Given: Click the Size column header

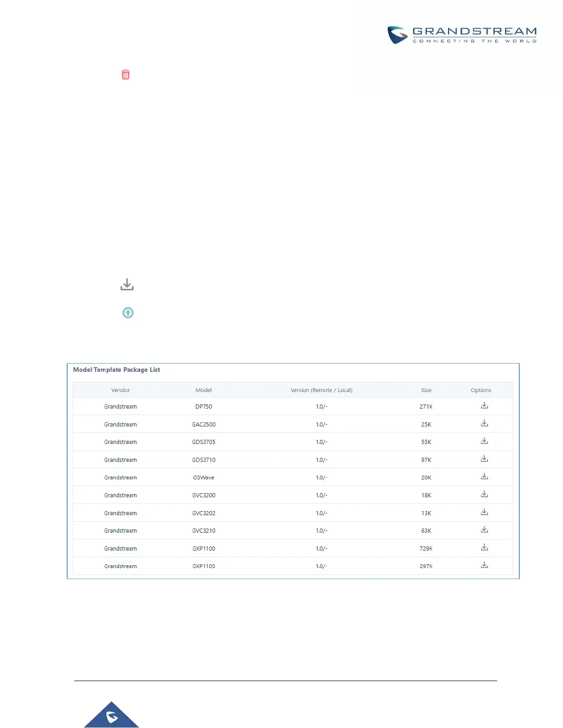Looking at the screenshot, I should [x=426, y=390].
